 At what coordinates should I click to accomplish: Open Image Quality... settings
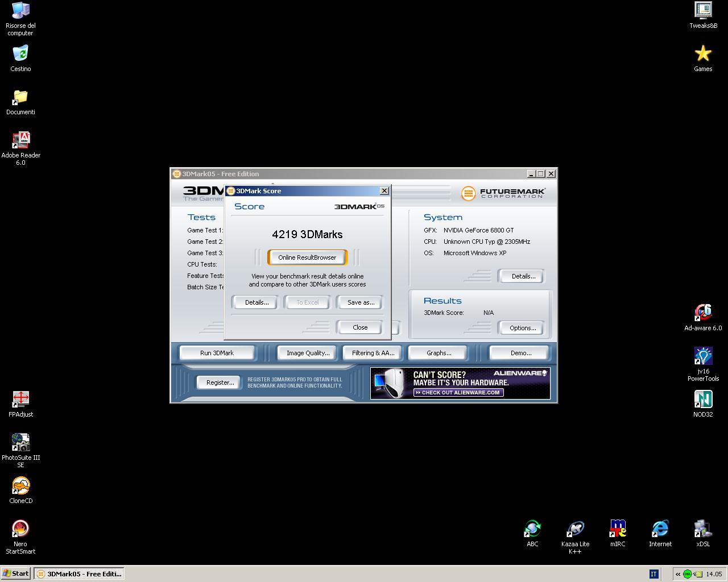[x=308, y=353]
